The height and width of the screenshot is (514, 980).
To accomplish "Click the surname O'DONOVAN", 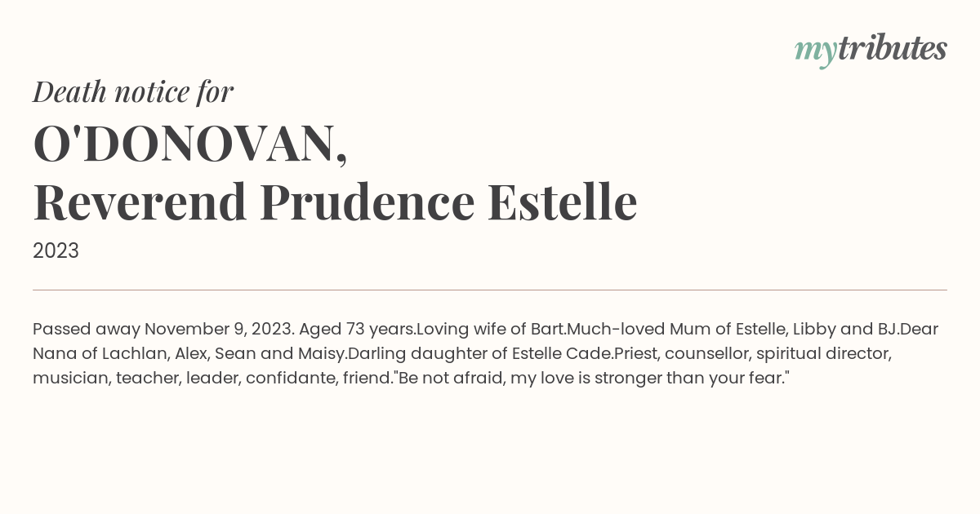I will (190, 145).
